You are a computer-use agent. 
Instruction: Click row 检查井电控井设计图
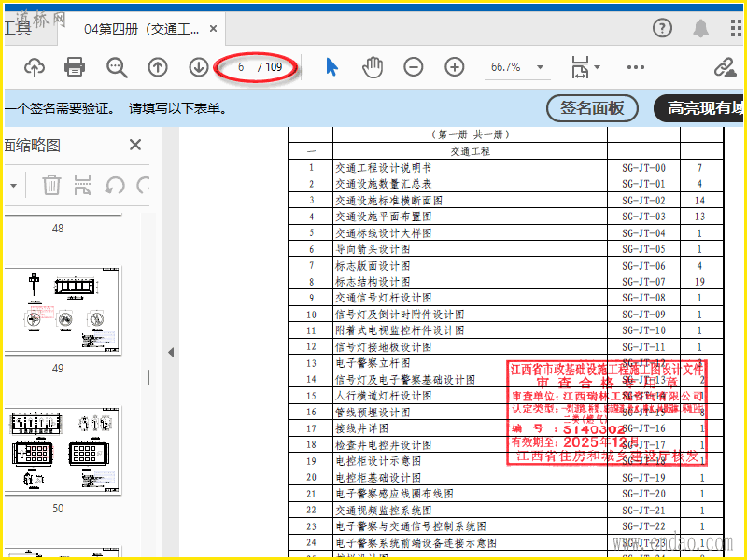pos(505,444)
